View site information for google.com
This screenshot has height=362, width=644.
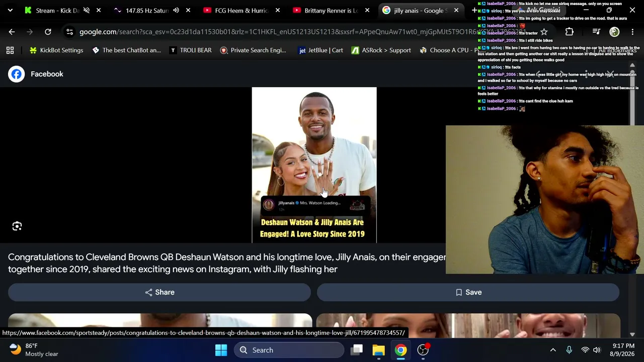point(69,32)
